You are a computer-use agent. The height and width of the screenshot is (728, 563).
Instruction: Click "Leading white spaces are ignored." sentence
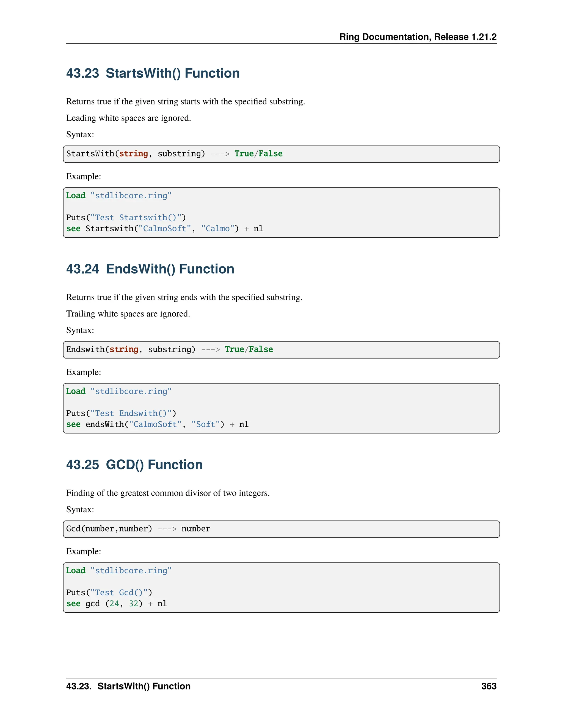click(x=128, y=118)
